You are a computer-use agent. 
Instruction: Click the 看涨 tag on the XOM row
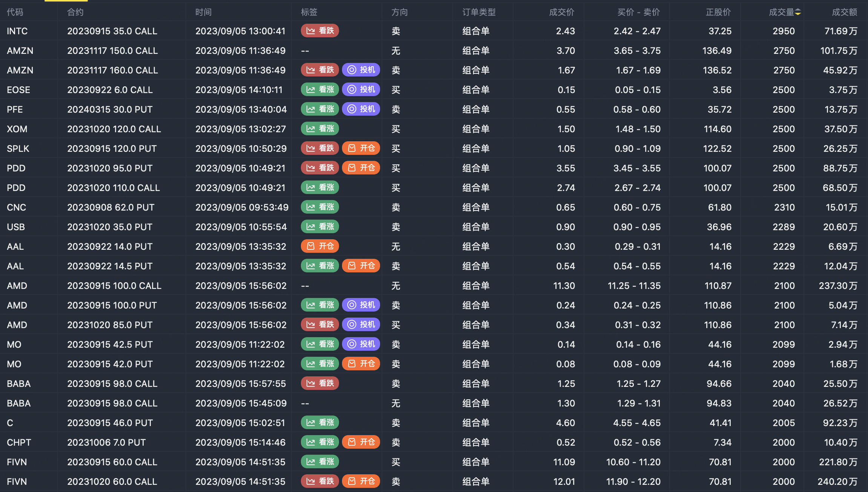coord(320,129)
